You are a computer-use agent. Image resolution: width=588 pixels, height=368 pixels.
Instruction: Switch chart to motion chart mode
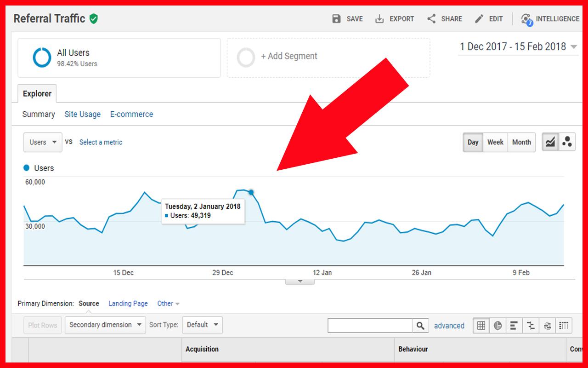click(x=567, y=142)
